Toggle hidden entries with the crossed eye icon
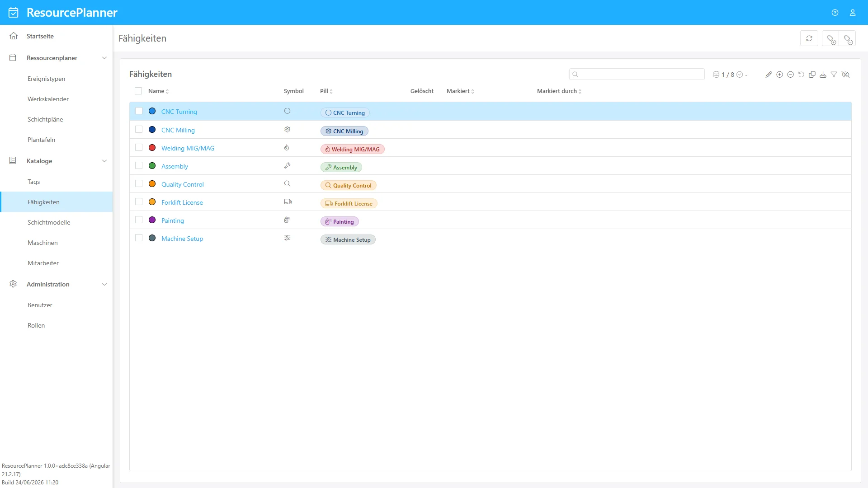868x488 pixels. pyautogui.click(x=845, y=75)
